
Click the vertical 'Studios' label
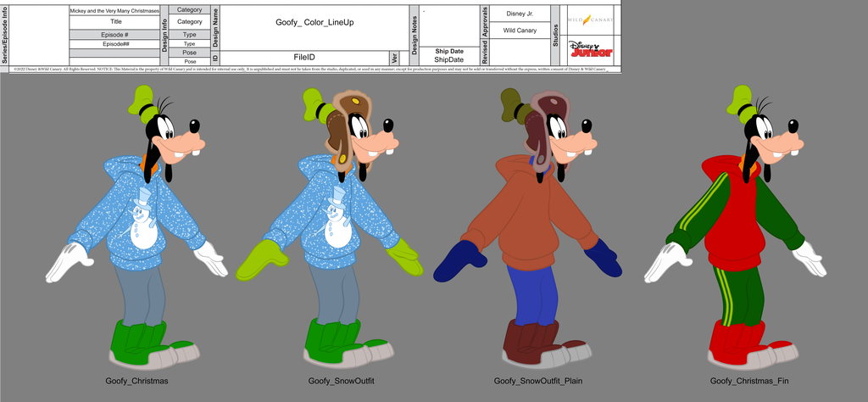pos(555,36)
